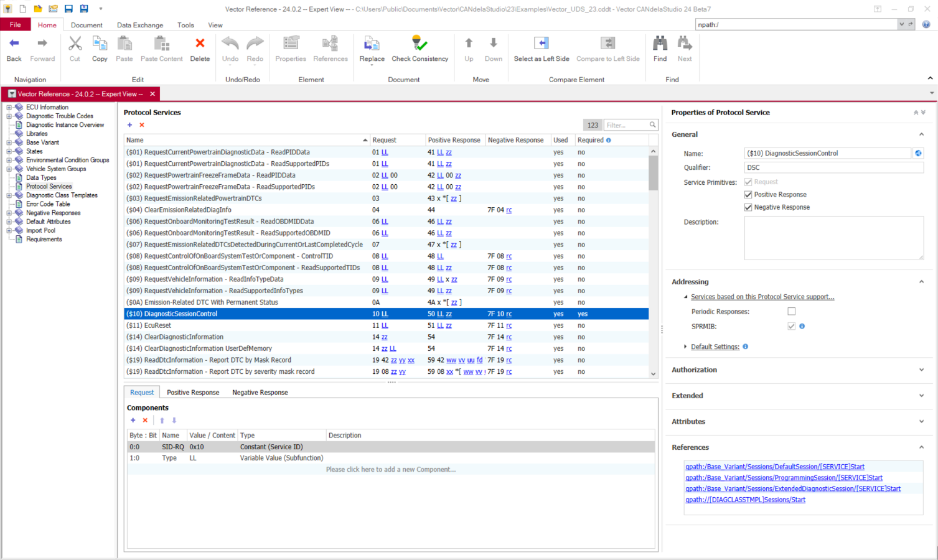
Task: Click the Find binoculars icon
Action: pos(660,44)
